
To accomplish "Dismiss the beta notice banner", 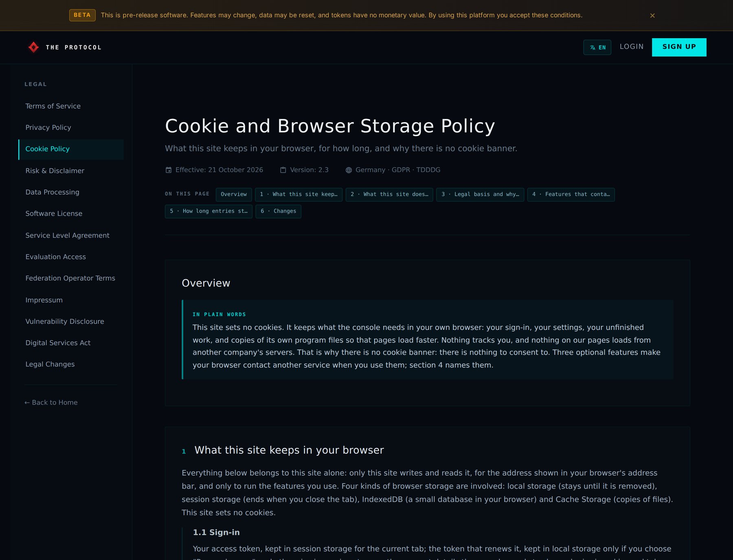I will tap(652, 15).
